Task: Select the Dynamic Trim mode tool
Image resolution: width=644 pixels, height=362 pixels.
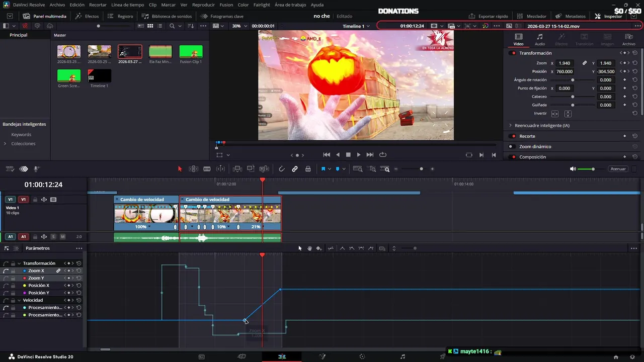Action: [x=220, y=169]
